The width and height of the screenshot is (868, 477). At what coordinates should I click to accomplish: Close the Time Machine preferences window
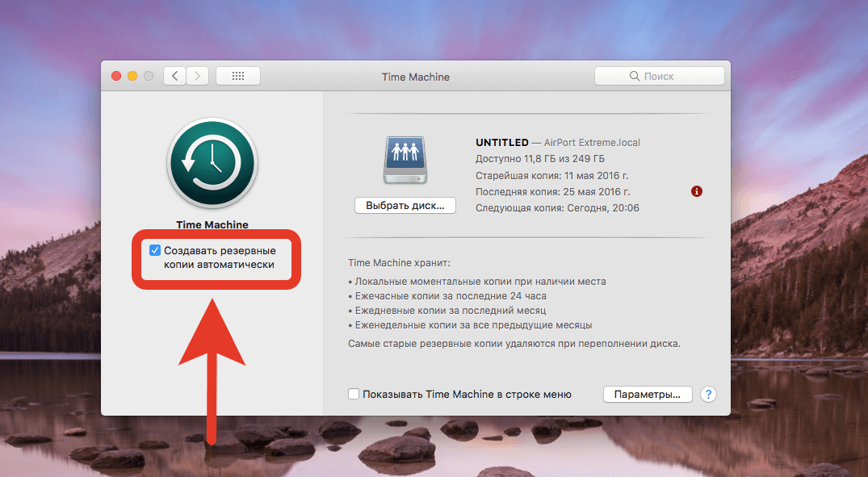[x=116, y=77]
